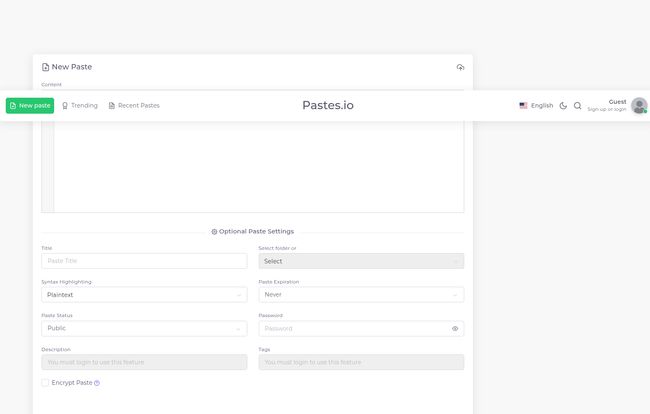Click the Guest username label
This screenshot has width=650, height=414.
click(617, 102)
